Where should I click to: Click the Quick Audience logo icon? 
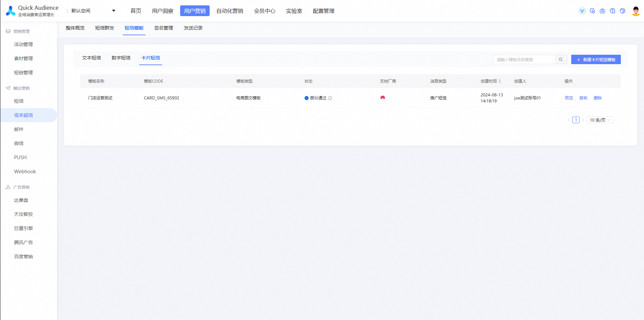tap(11, 11)
